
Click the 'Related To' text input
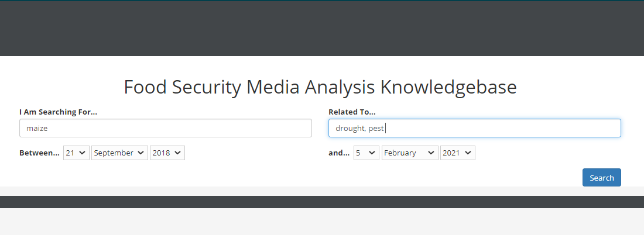click(x=474, y=128)
